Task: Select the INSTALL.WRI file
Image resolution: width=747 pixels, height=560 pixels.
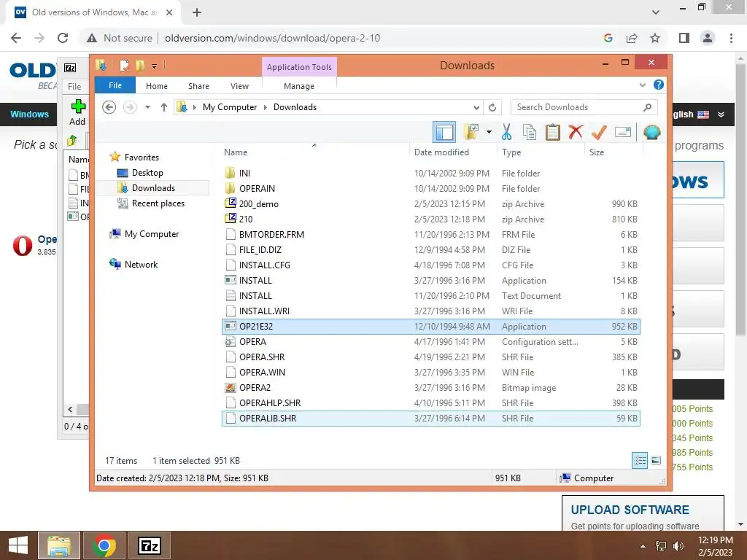Action: coord(430,311)
